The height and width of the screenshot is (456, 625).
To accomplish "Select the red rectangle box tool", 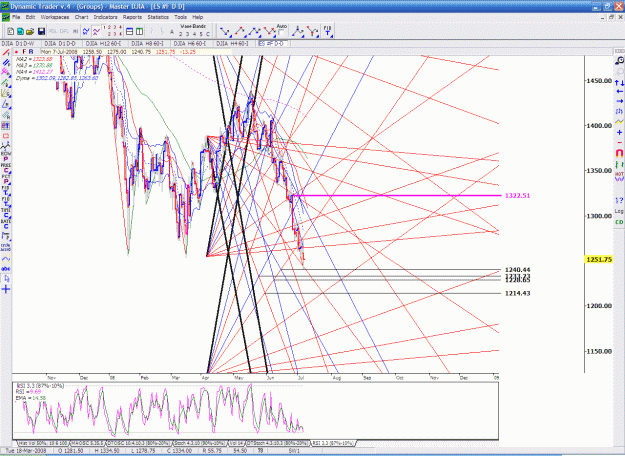I will coord(6,136).
